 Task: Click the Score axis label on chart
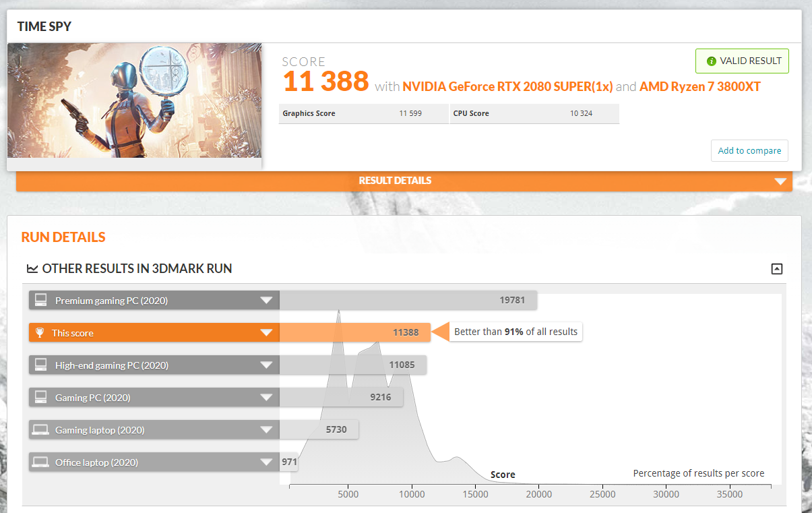[x=503, y=475]
